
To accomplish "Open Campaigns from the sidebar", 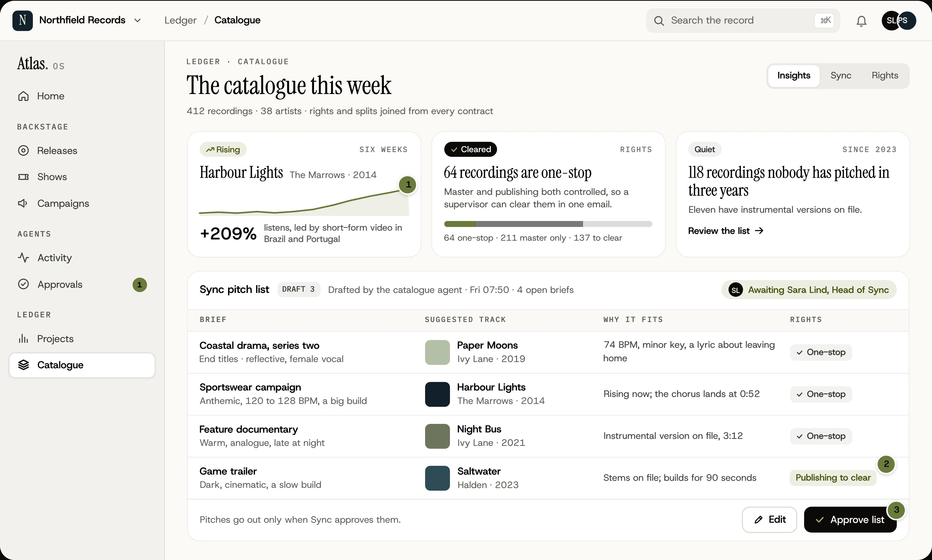I will [x=82, y=203].
